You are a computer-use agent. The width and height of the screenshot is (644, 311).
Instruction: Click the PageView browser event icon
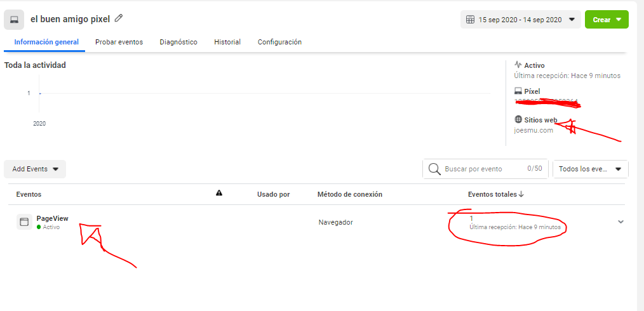24,222
